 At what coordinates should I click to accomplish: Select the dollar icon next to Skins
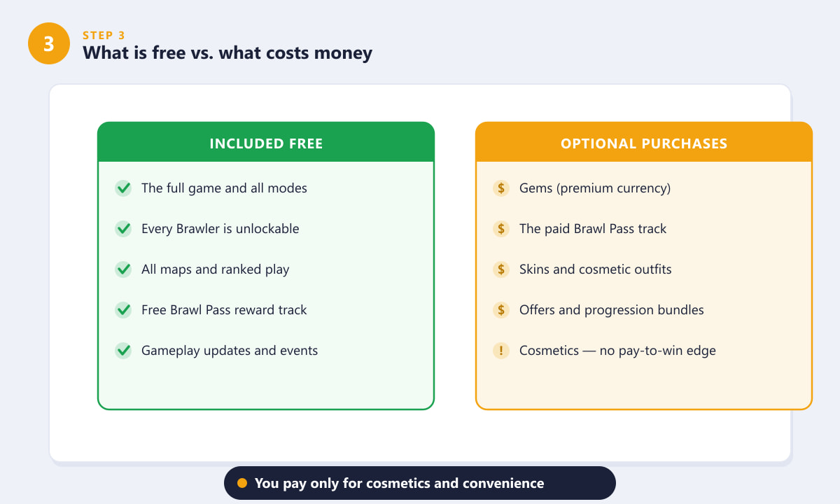(x=501, y=269)
